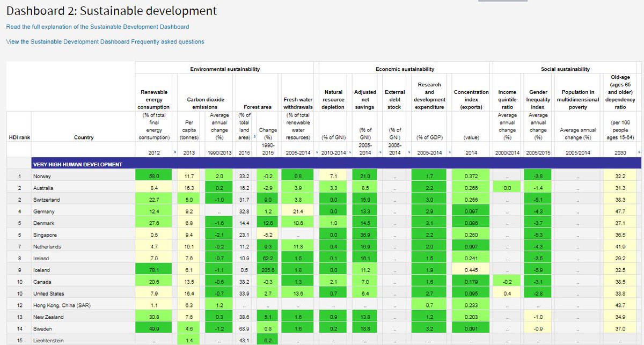Select the Environmental sustainability group header
Screen dimensions: 644x345
[225, 69]
